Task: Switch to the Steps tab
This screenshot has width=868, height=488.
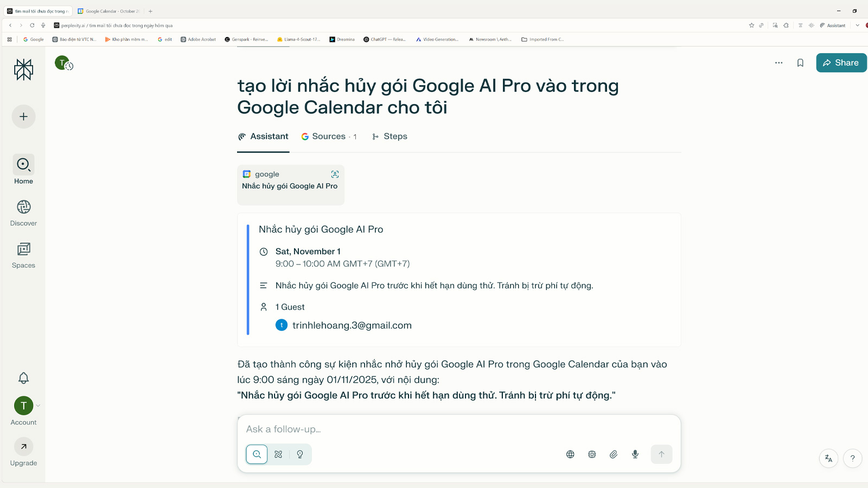Action: pos(390,137)
